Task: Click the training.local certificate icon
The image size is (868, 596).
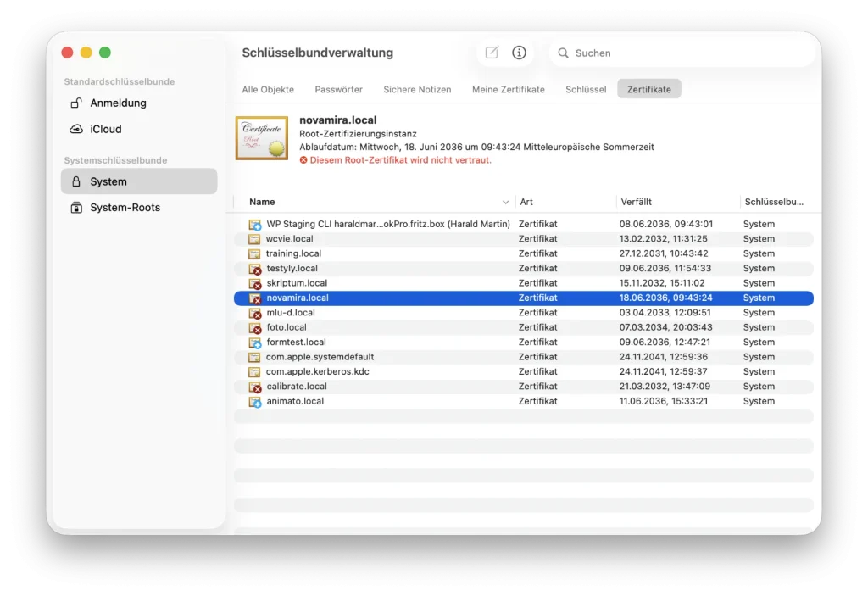Action: 254,253
